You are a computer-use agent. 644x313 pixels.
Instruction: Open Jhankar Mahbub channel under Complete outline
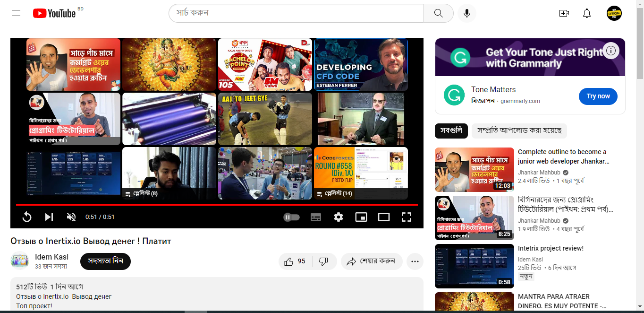click(x=539, y=173)
